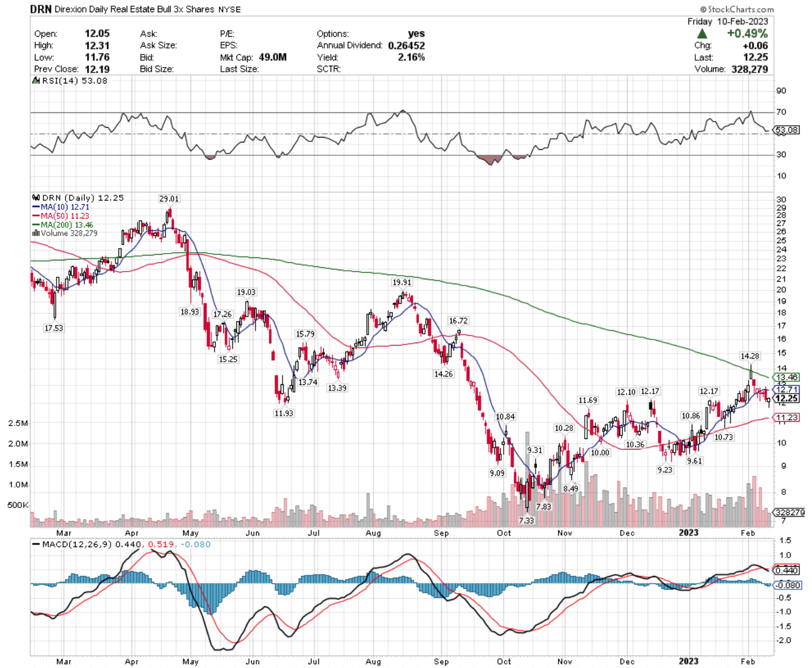
Task: Click the 2023 year label on price chart axis
Action: (x=689, y=532)
